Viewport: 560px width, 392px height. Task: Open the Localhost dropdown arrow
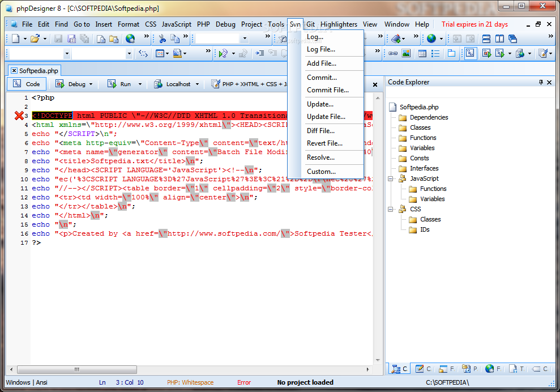pos(197,84)
